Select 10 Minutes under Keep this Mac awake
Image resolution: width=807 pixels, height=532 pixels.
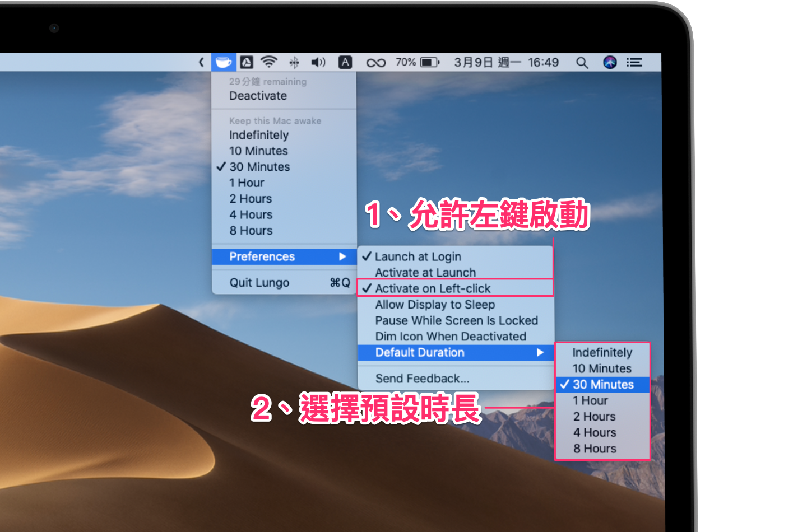pyautogui.click(x=284, y=151)
